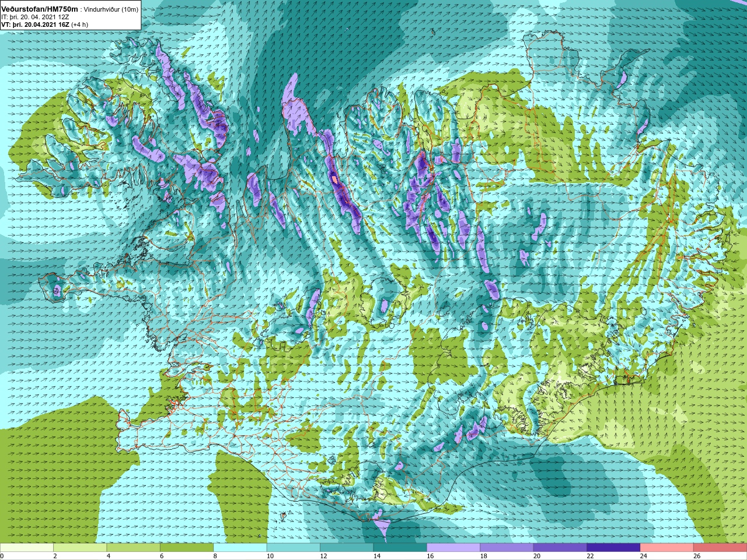Click the salmon legend swatch above 26
This screenshot has width=747, height=560.
(720, 548)
